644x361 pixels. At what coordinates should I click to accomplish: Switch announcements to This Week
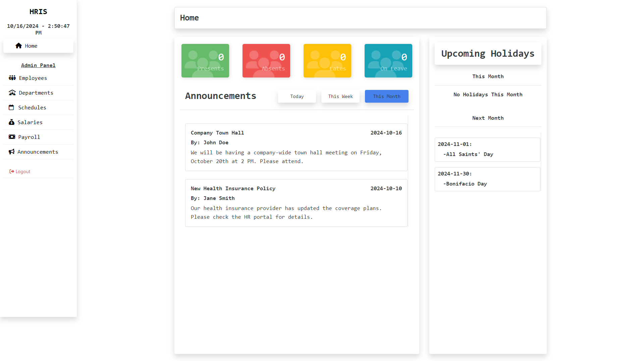pyautogui.click(x=340, y=96)
